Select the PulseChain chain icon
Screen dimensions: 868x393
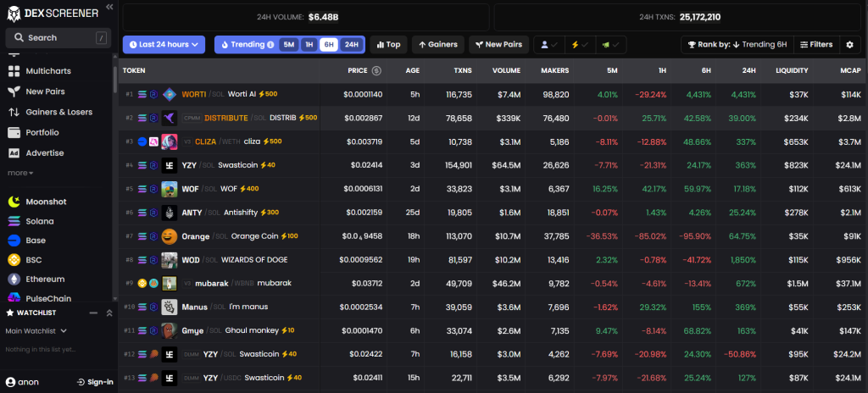[x=14, y=298]
